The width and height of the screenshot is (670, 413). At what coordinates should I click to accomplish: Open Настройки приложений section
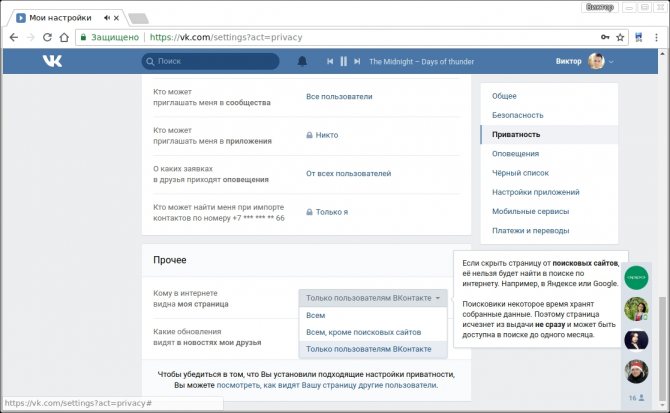pos(536,192)
